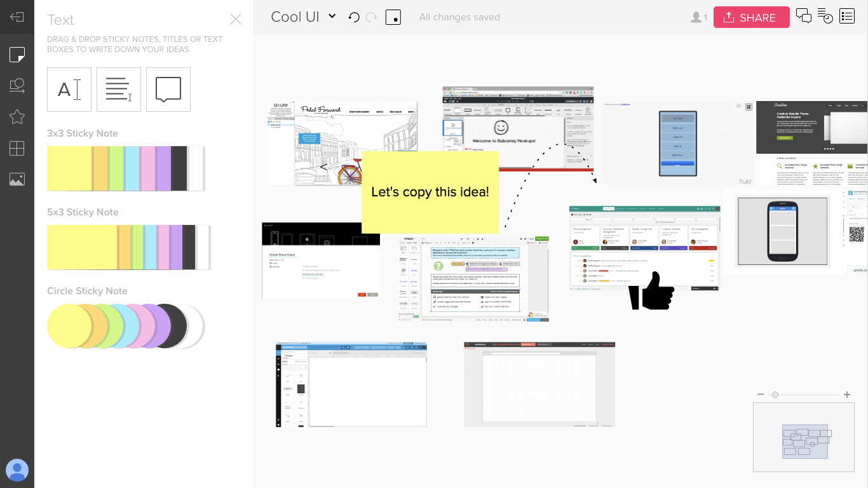Pick the black 5x3 sticky note
This screenshot has width=868, height=488.
point(189,247)
